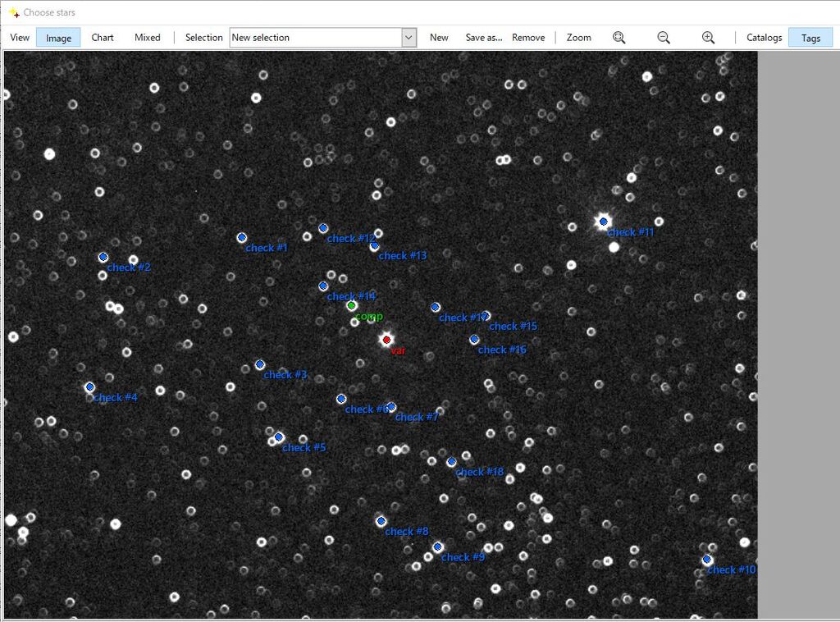The image size is (840, 622).
Task: Click the bright untagged star below check #11
Action: coord(614,247)
